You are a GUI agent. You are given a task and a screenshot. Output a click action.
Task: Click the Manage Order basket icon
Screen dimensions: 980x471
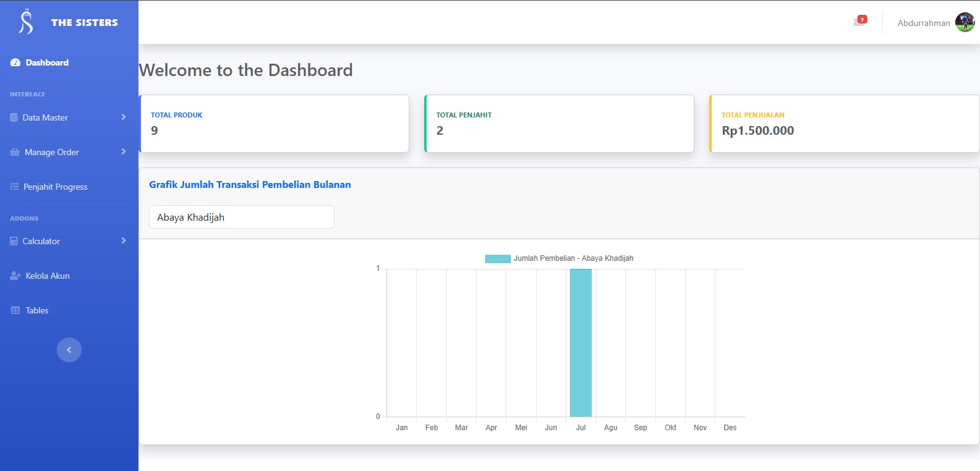15,152
